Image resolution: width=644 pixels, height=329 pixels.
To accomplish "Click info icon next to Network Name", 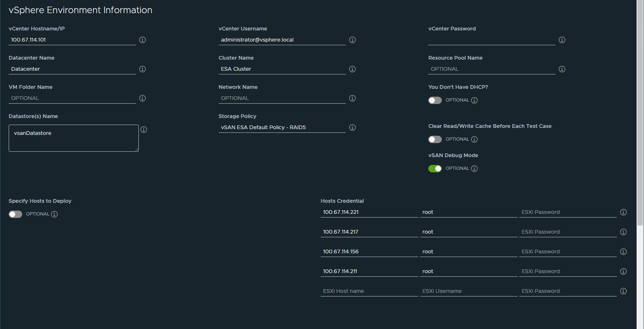I will [x=352, y=98].
